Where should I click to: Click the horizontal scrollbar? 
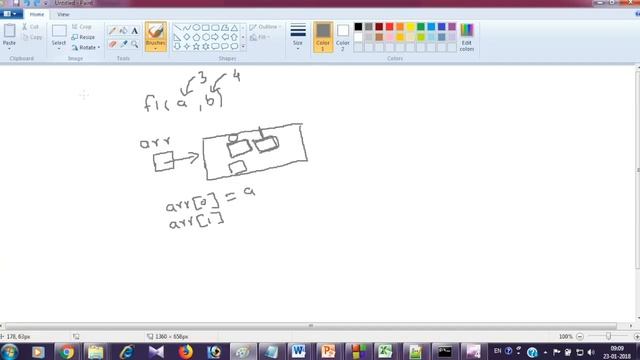click(x=311, y=326)
